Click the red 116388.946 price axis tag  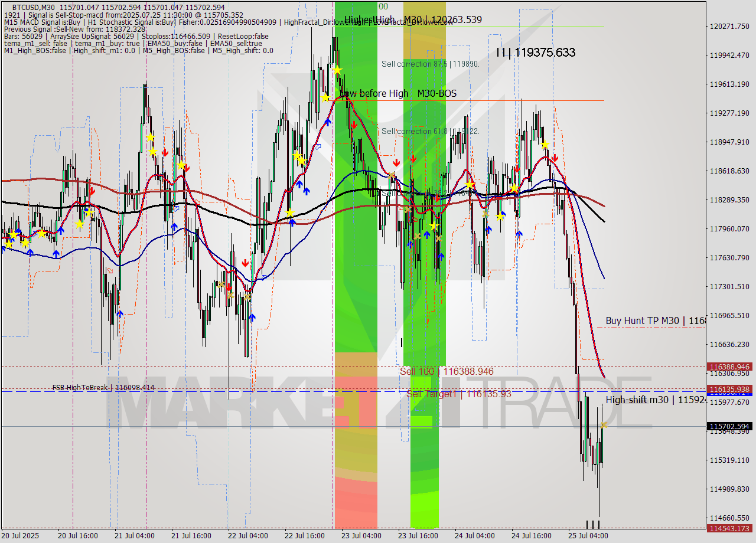730,367
